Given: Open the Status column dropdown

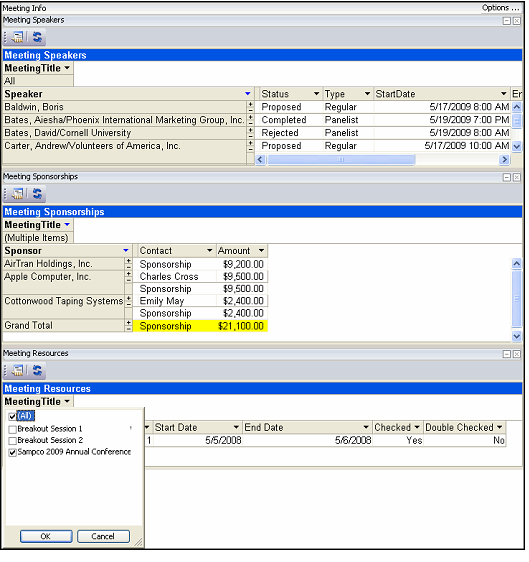Looking at the screenshot, I should click(x=316, y=94).
